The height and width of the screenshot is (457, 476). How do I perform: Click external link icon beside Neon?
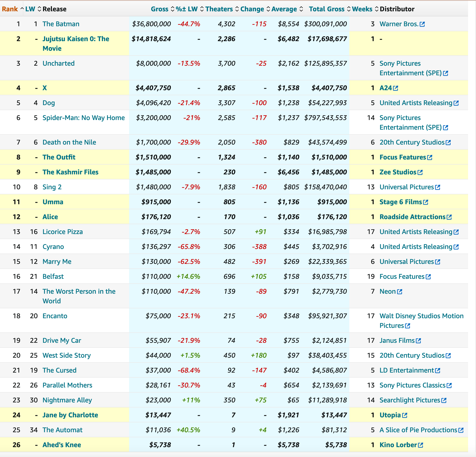click(x=400, y=292)
